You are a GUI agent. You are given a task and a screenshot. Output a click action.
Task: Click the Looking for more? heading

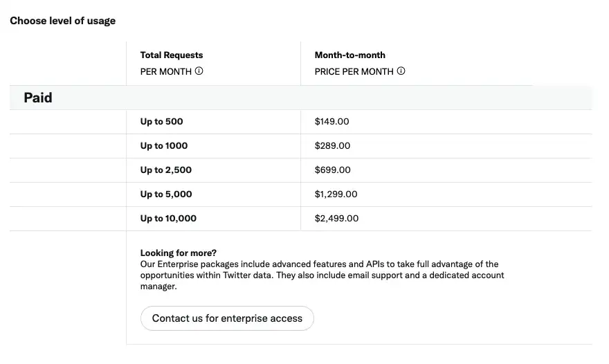point(179,253)
